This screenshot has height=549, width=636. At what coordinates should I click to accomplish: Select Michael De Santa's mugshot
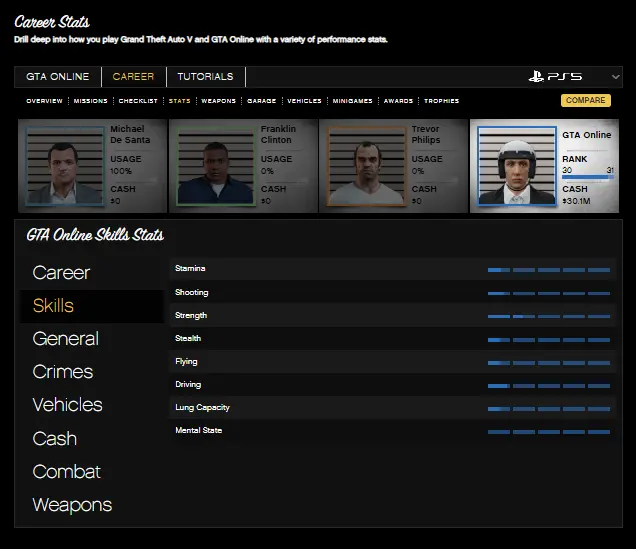(65, 166)
